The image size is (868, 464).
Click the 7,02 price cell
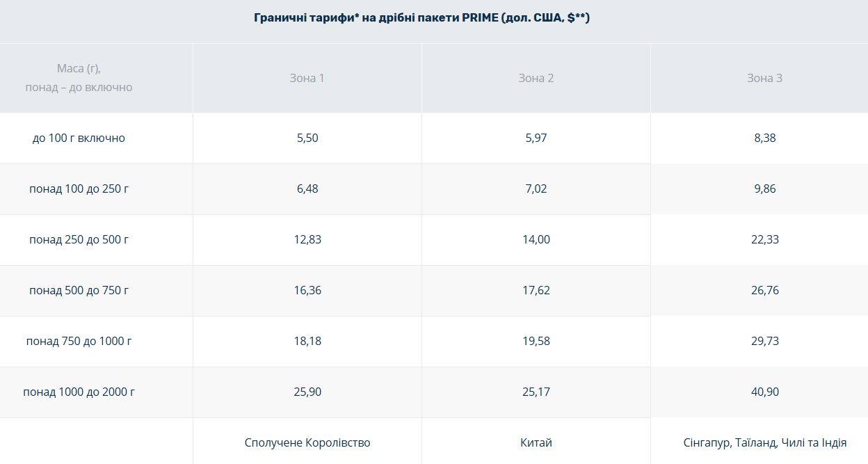[536, 189]
